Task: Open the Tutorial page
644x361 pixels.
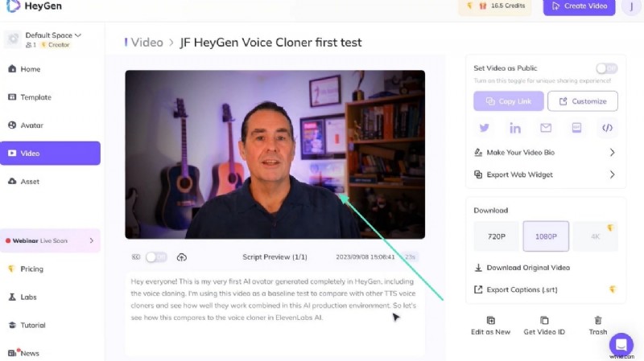Action: pyautogui.click(x=27, y=326)
